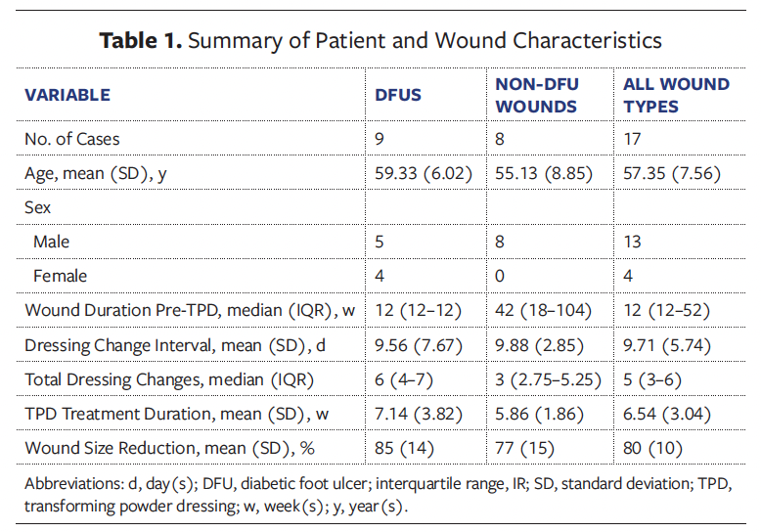The image size is (761, 532).
Task: Select the No. of Cases row label
Action: [x=72, y=139]
